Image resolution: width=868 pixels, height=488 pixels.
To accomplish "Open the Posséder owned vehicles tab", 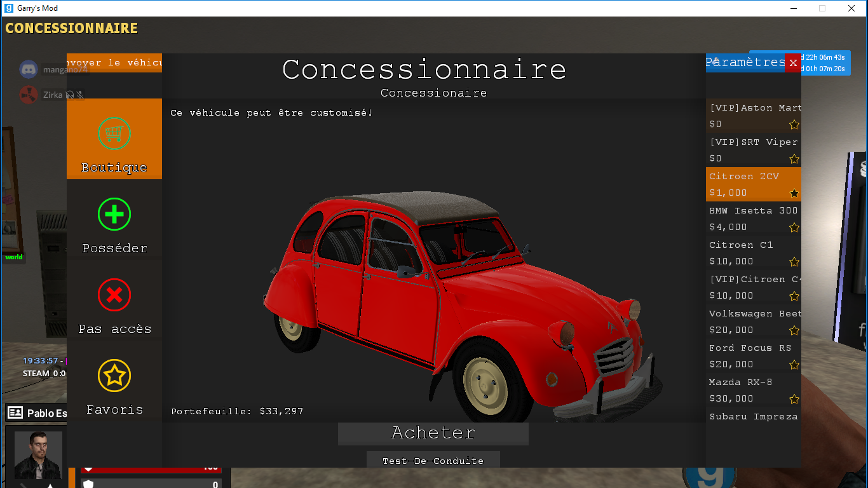I will click(114, 219).
